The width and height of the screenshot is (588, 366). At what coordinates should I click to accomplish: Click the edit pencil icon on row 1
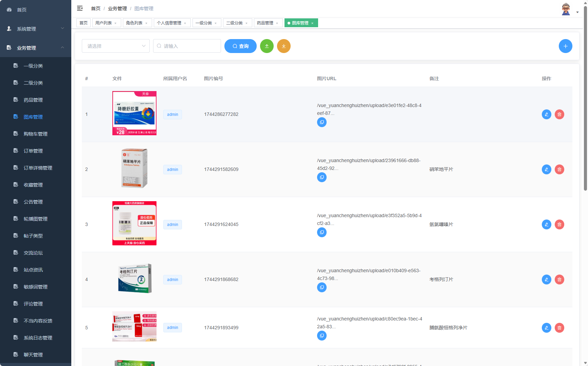click(x=546, y=114)
